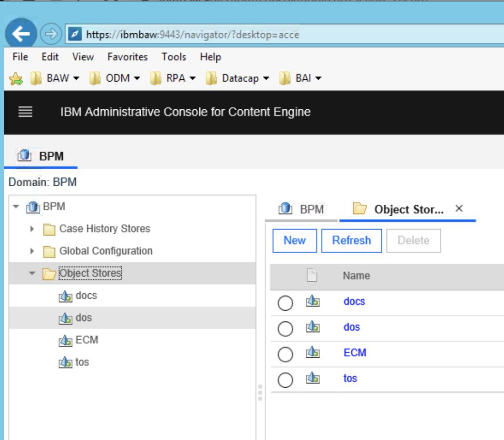Click the dos row icon in table
The height and width of the screenshot is (440, 504).
(x=313, y=327)
